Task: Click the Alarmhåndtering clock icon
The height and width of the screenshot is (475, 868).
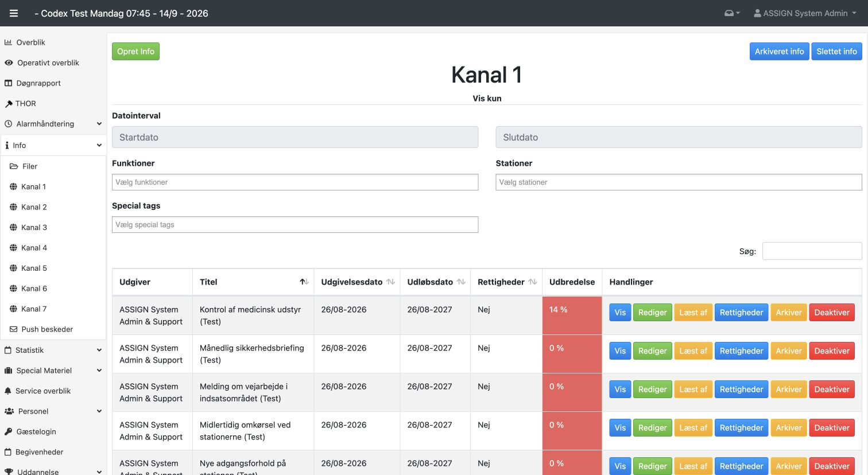Action: click(x=8, y=124)
